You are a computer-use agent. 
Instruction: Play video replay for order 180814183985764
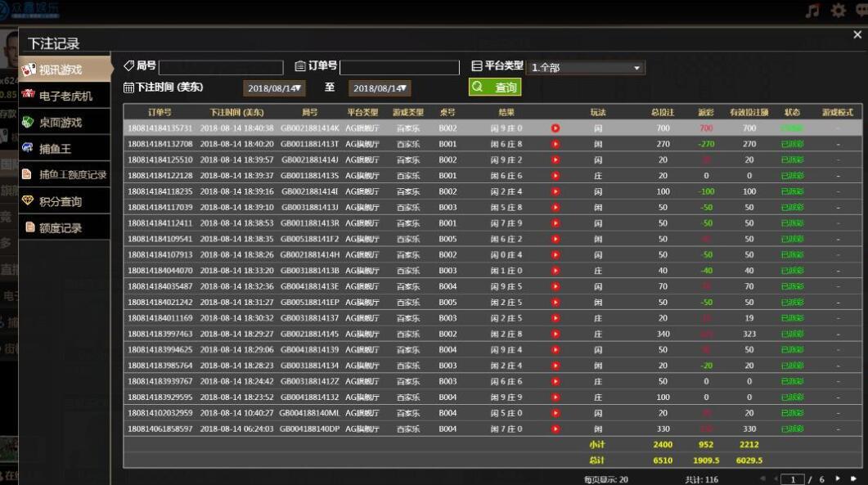[x=555, y=366]
